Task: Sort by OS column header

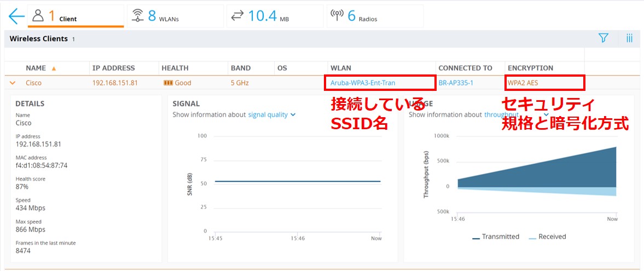Action: (282, 68)
